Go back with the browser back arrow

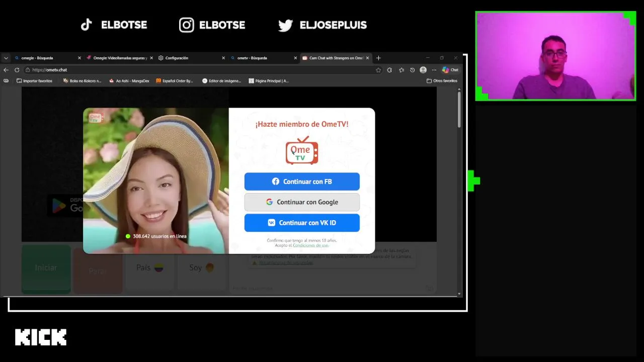coord(6,70)
